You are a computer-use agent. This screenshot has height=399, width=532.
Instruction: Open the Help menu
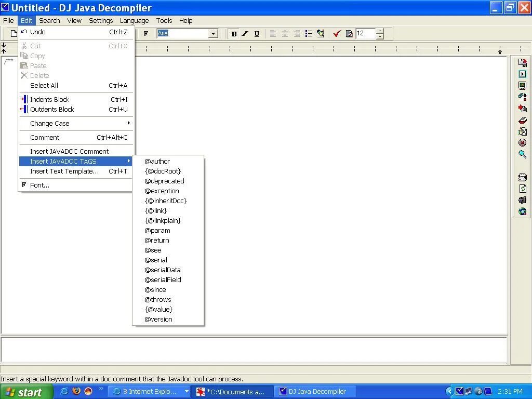[x=185, y=20]
